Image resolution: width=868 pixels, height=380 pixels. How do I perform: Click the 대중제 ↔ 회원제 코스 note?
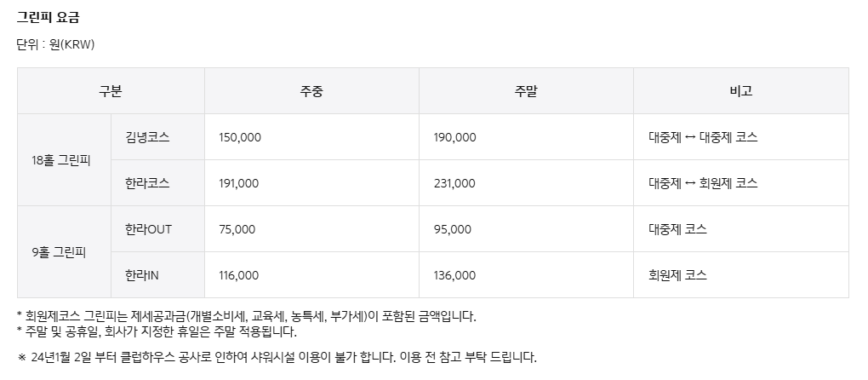tap(703, 183)
